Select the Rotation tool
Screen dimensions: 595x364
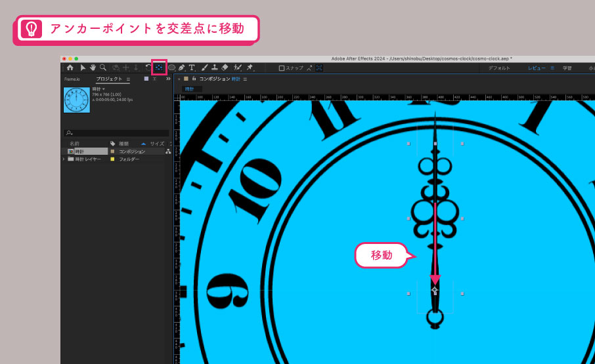click(148, 68)
